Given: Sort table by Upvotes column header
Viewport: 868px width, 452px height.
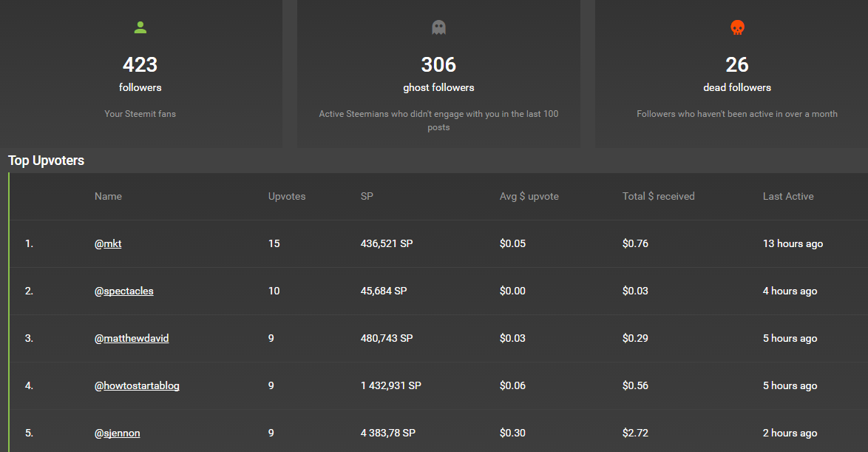Looking at the screenshot, I should [x=287, y=196].
